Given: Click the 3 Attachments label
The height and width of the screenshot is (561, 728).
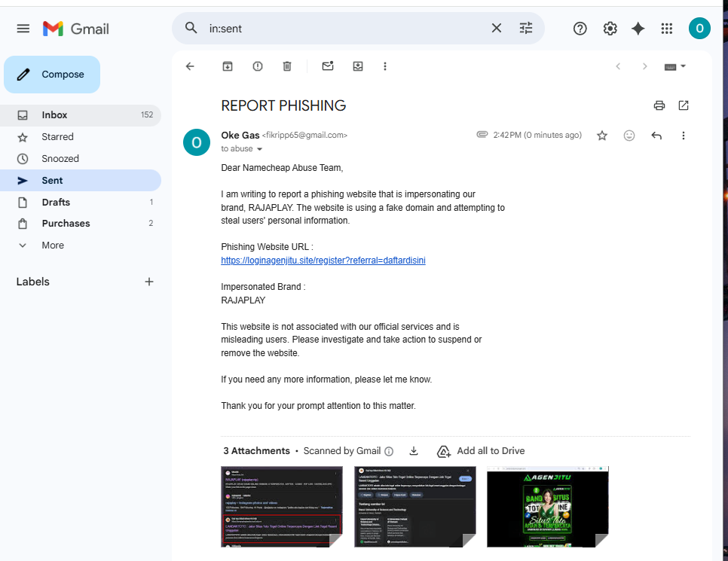Looking at the screenshot, I should tap(256, 451).
